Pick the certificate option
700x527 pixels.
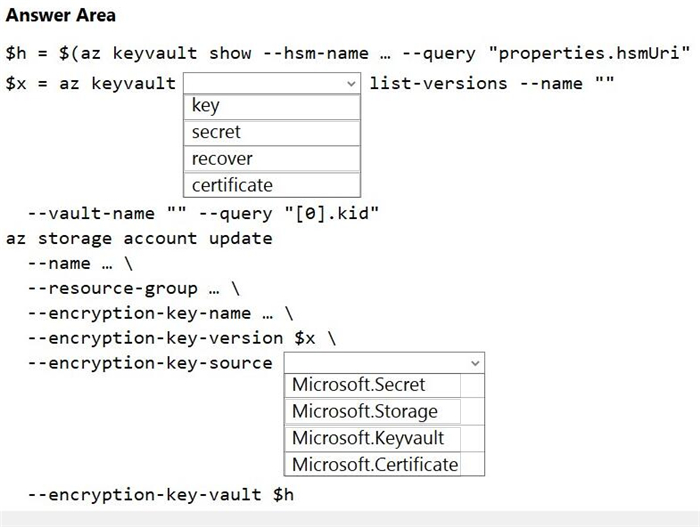[272, 185]
